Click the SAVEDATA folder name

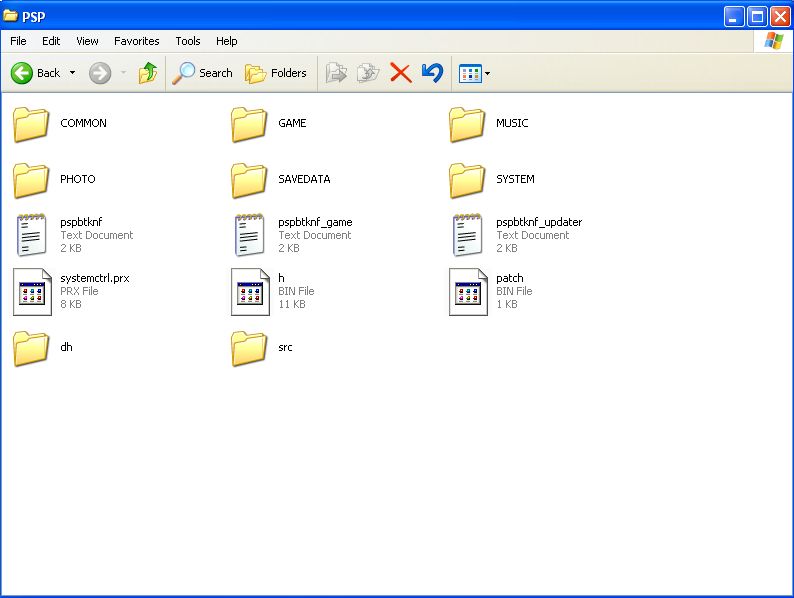[304, 179]
